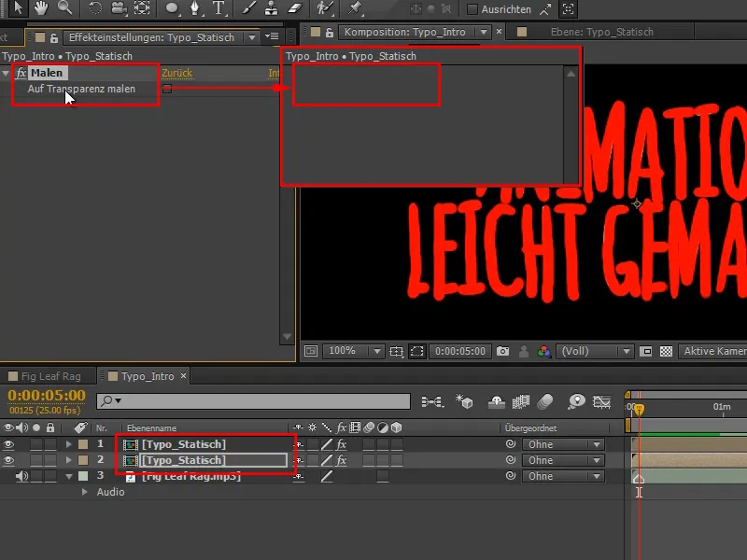Toggle the transparency grid in the viewer
747x560 pixels.
(x=667, y=352)
